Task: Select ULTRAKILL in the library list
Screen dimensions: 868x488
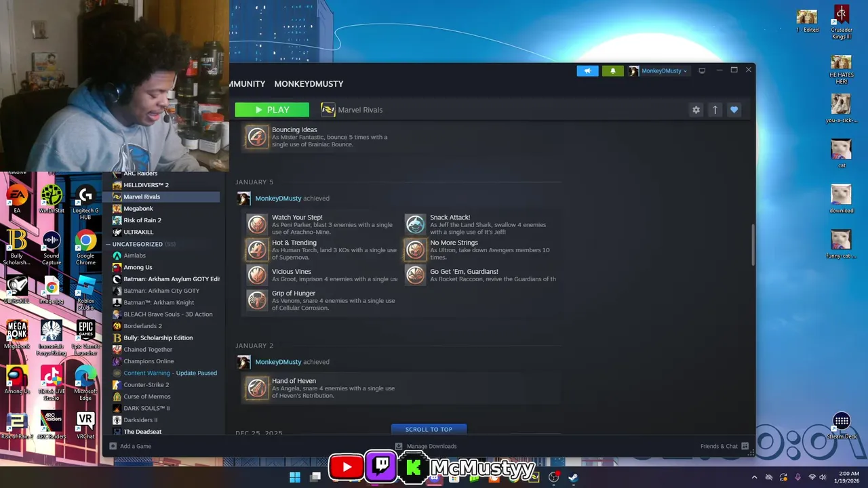Action: (x=138, y=232)
